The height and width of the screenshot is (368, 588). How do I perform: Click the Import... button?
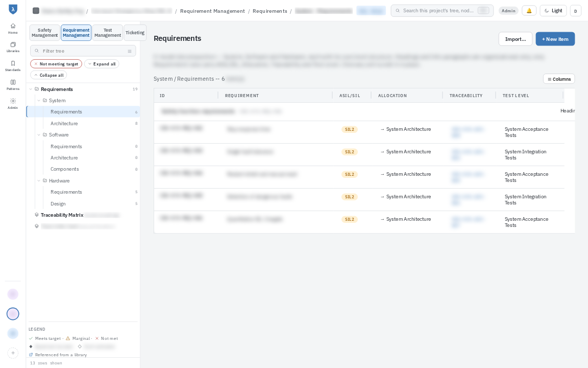(x=515, y=39)
